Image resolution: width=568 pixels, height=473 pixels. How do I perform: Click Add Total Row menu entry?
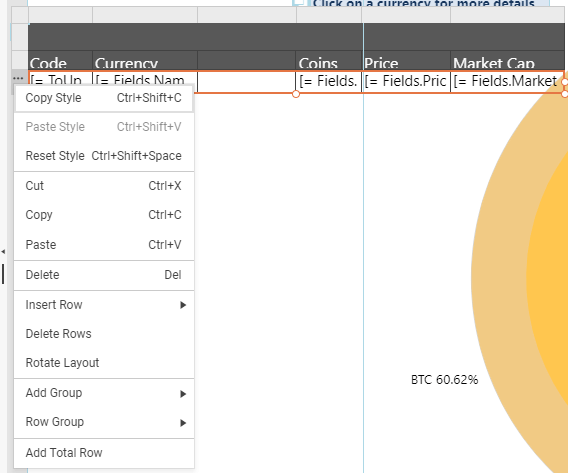tap(104, 453)
